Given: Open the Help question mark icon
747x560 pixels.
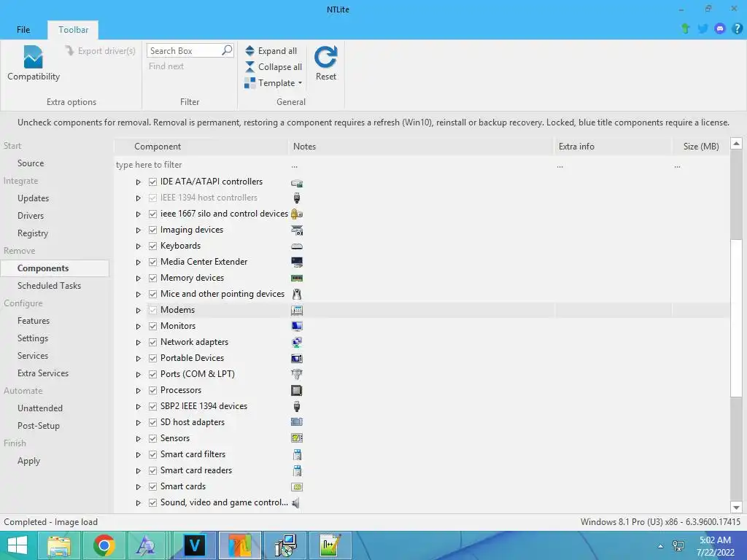Looking at the screenshot, I should click(x=737, y=28).
